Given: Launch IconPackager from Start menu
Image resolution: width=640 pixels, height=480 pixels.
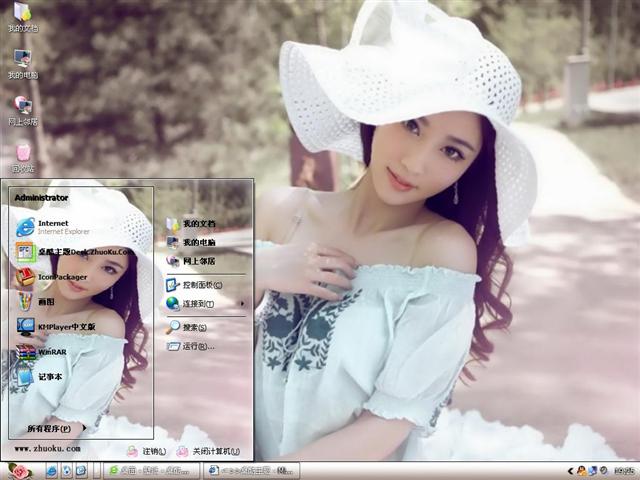Looking at the screenshot, I should (51, 277).
